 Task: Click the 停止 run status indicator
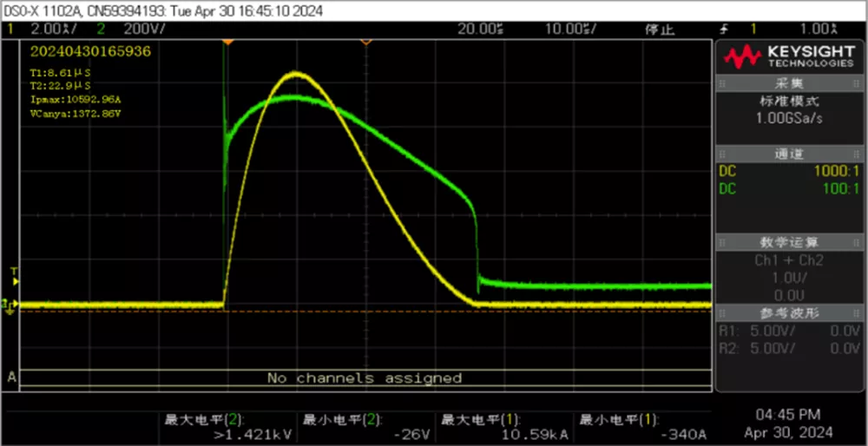pyautogui.click(x=661, y=30)
